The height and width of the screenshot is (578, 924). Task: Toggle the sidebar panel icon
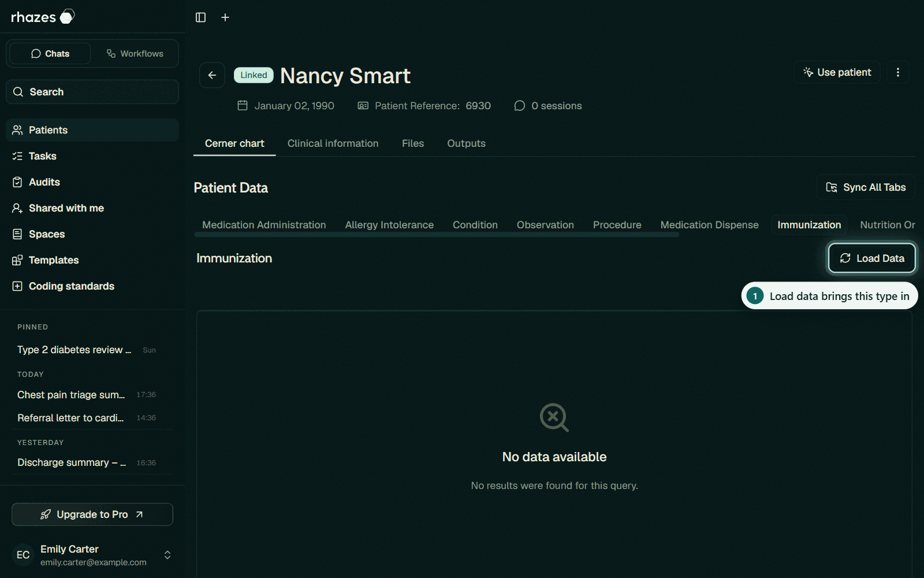point(200,17)
